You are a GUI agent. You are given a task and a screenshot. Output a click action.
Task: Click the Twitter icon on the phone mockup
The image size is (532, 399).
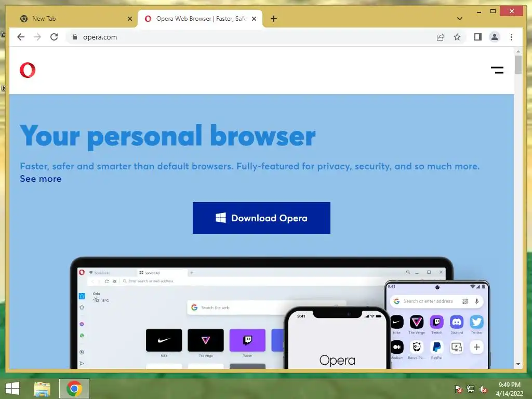pyautogui.click(x=476, y=322)
